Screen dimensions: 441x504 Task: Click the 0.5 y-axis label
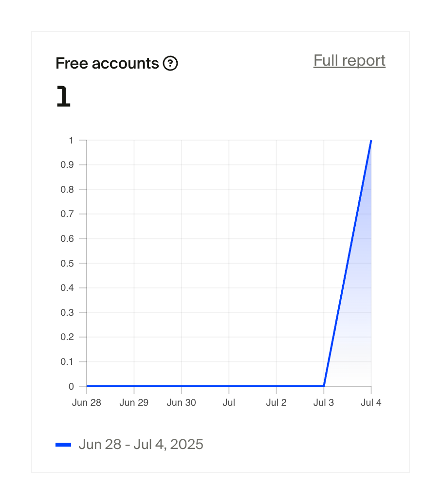coord(67,263)
